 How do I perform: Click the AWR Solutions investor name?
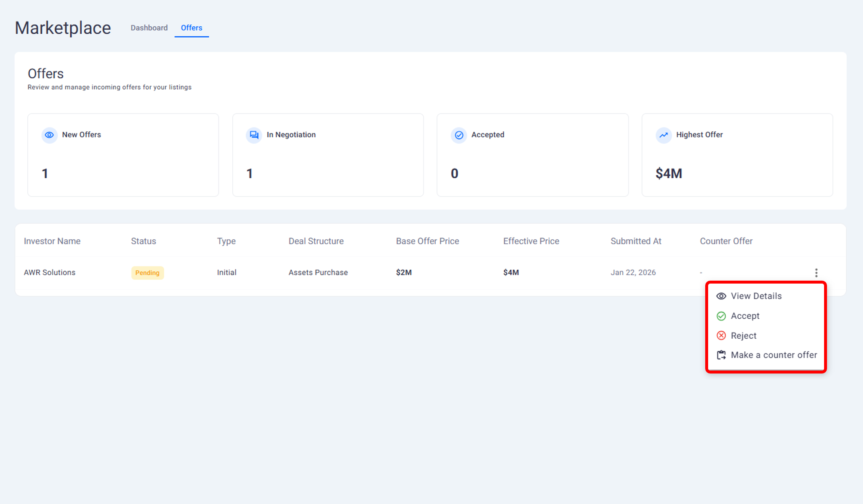49,273
